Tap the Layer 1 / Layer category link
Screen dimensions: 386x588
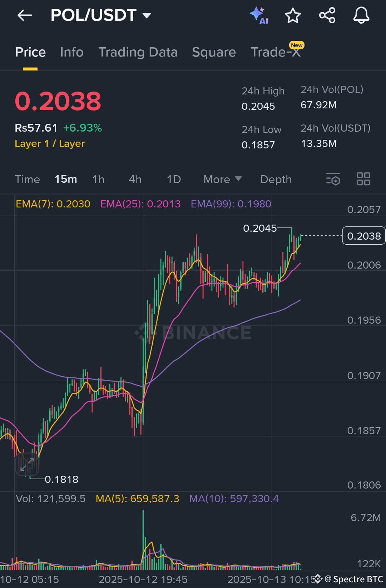coord(50,143)
